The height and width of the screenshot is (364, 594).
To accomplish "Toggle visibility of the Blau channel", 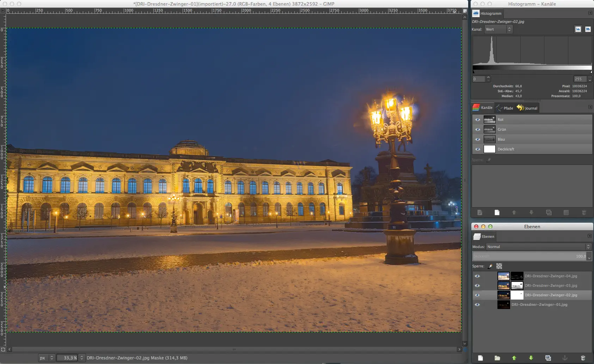I will pos(478,139).
